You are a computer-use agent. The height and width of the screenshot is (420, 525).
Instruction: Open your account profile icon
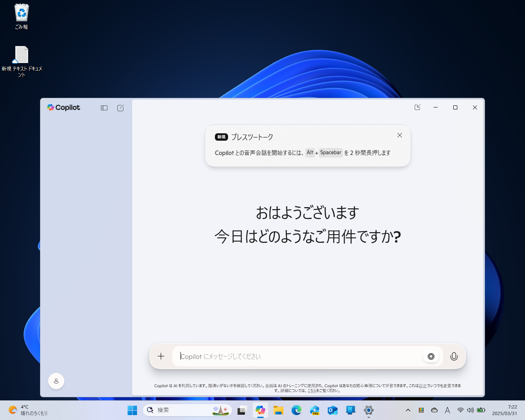56,381
